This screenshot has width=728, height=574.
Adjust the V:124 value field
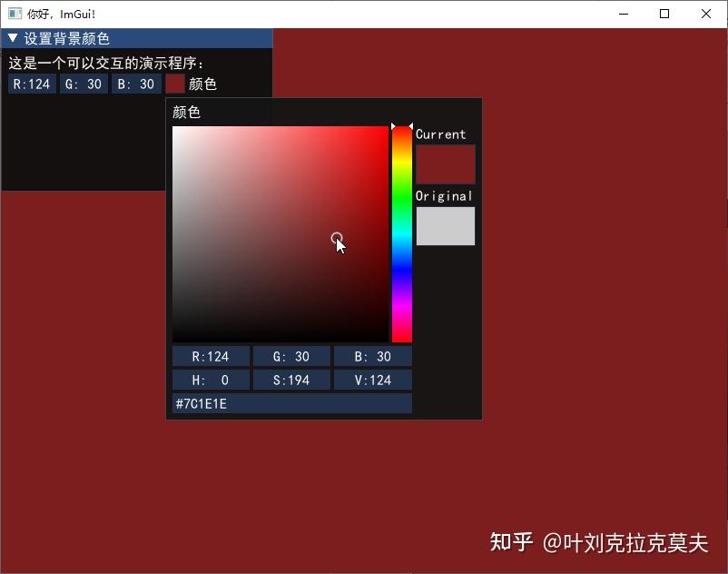(372, 380)
